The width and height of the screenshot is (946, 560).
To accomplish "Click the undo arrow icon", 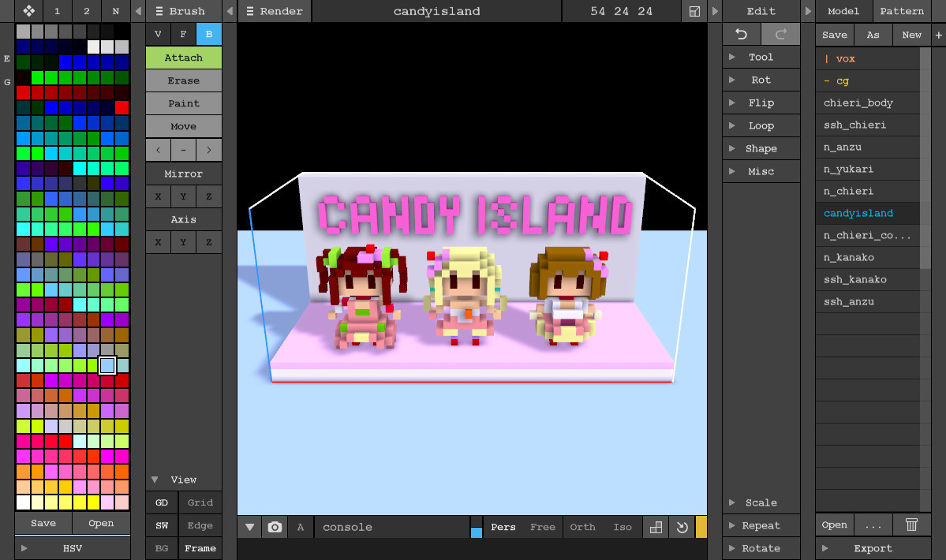I will click(741, 35).
